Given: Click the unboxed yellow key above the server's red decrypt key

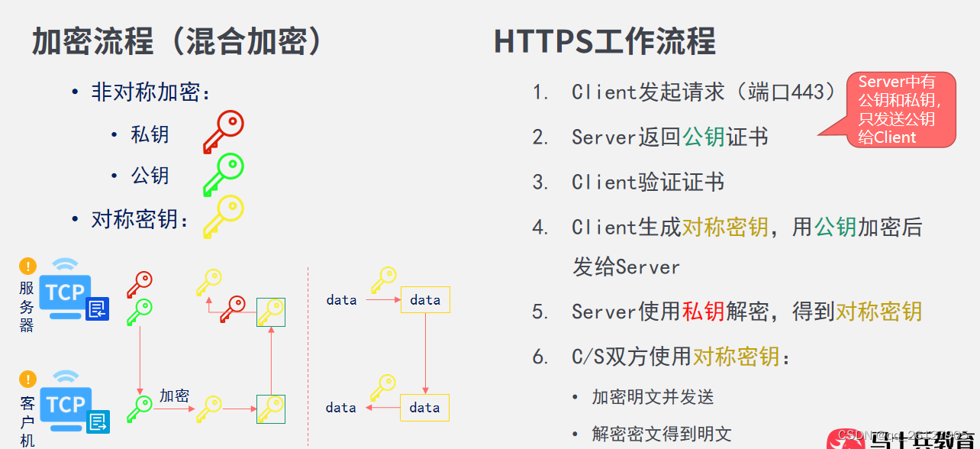Looking at the screenshot, I should pos(209,283).
